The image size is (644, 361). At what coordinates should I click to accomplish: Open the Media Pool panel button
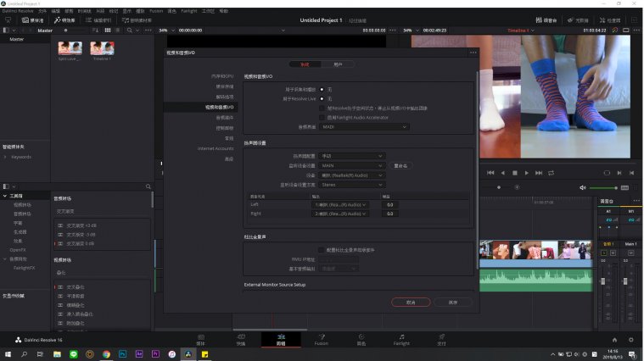[x=32, y=20]
